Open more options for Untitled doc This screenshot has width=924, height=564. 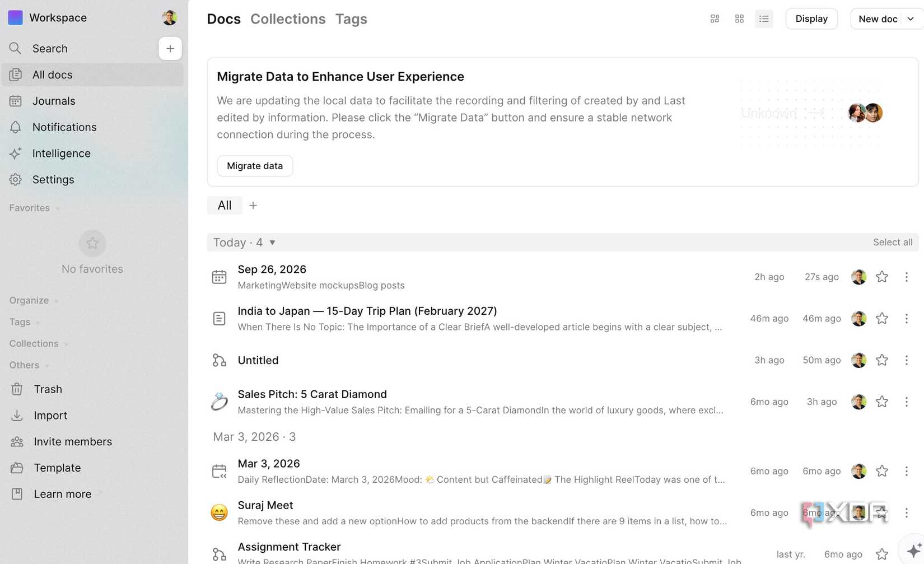pyautogui.click(x=906, y=360)
